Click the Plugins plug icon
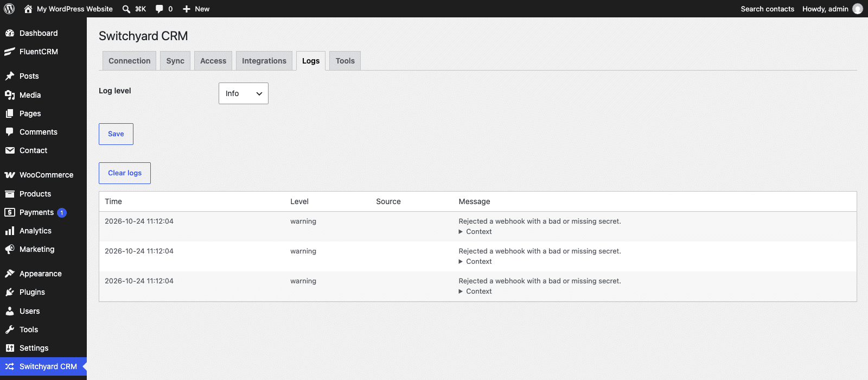This screenshot has width=868, height=380. (10, 292)
